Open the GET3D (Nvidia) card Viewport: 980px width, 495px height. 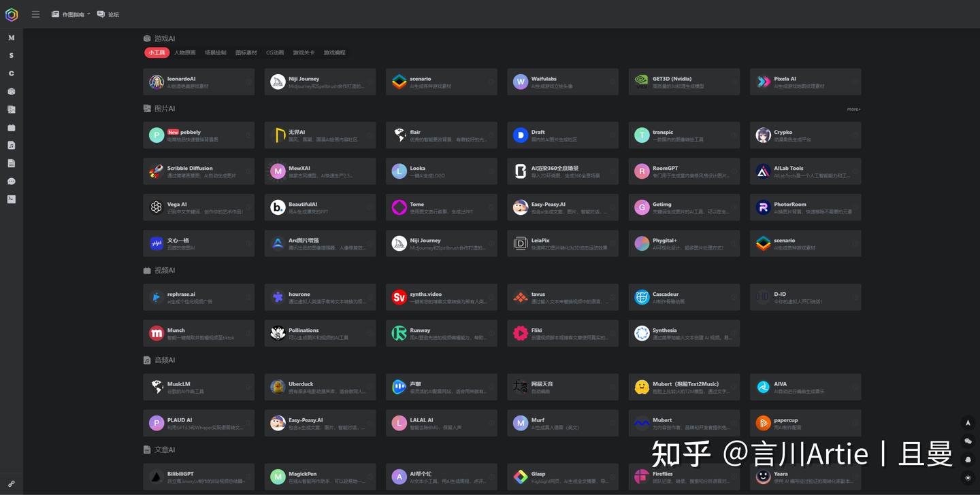pyautogui.click(x=684, y=82)
